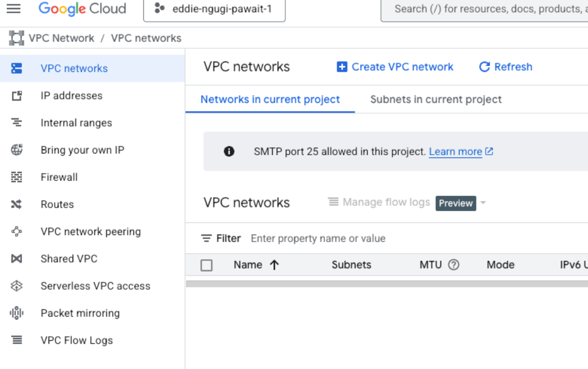The width and height of the screenshot is (588, 369).
Task: Switch to Subnets in current project tab
Action: (x=436, y=99)
